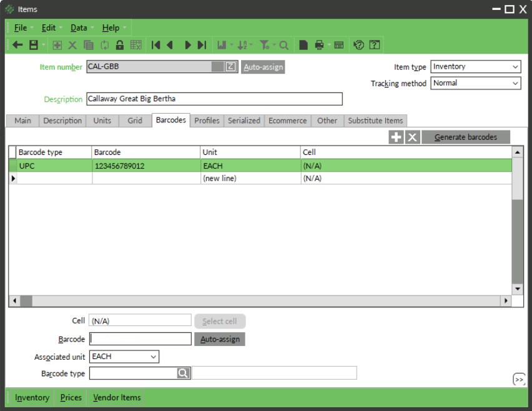Open the Tracking method dropdown

click(x=476, y=83)
